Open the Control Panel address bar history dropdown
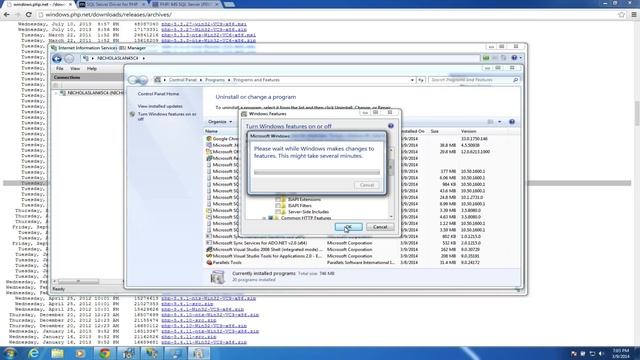The image size is (640, 360). tap(412, 80)
